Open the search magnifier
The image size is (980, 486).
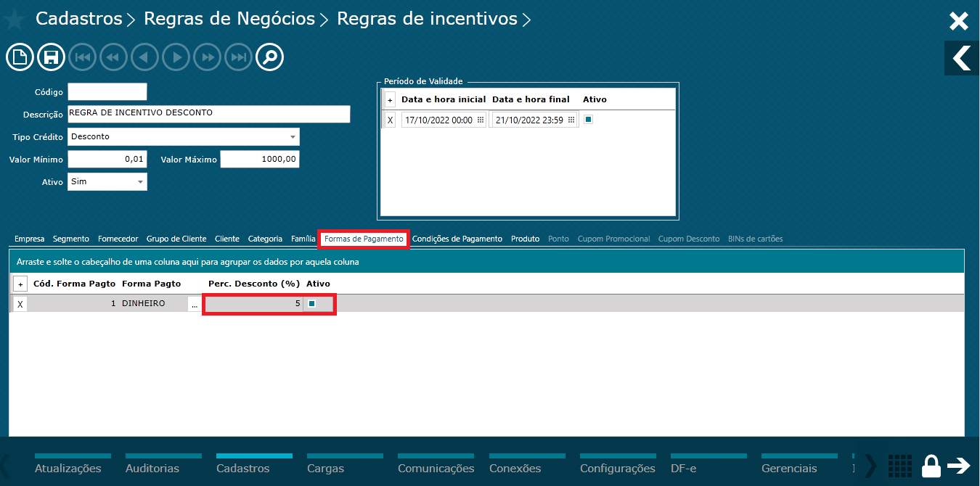tap(269, 57)
